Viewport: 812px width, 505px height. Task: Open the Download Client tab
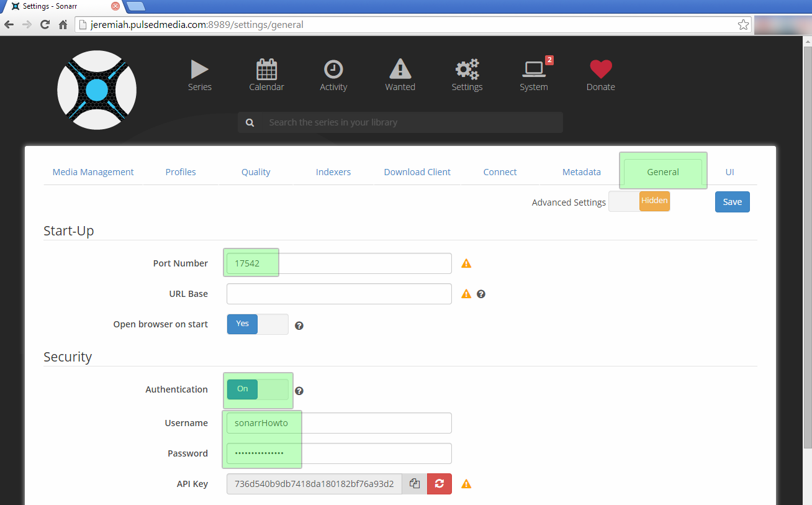417,172
